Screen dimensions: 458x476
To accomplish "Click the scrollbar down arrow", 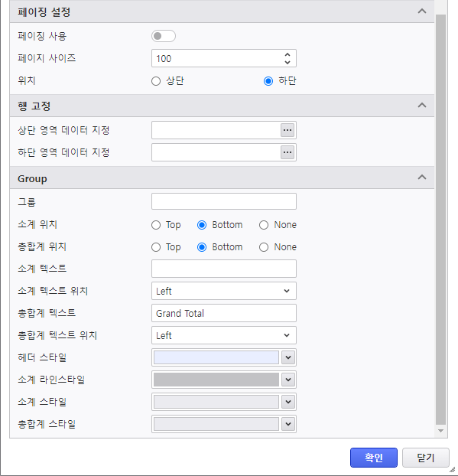I will click(440, 431).
